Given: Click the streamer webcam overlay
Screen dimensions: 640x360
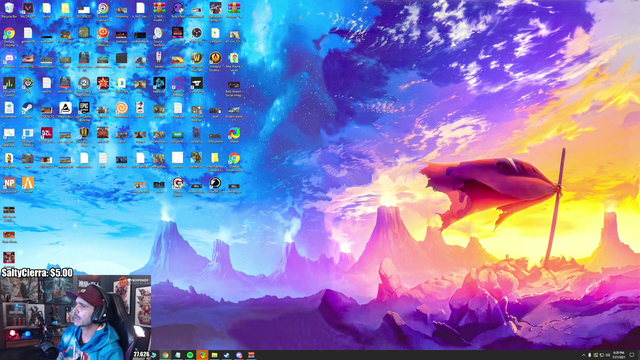Looking at the screenshot, I should coord(76,317).
